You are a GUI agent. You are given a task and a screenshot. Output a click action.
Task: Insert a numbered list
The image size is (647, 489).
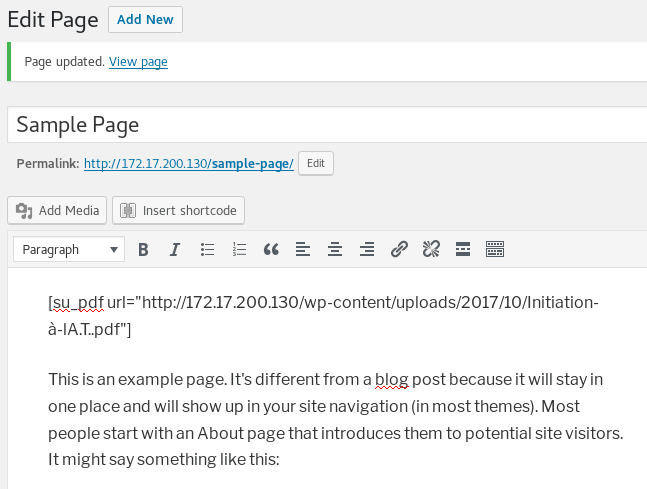pyautogui.click(x=239, y=249)
